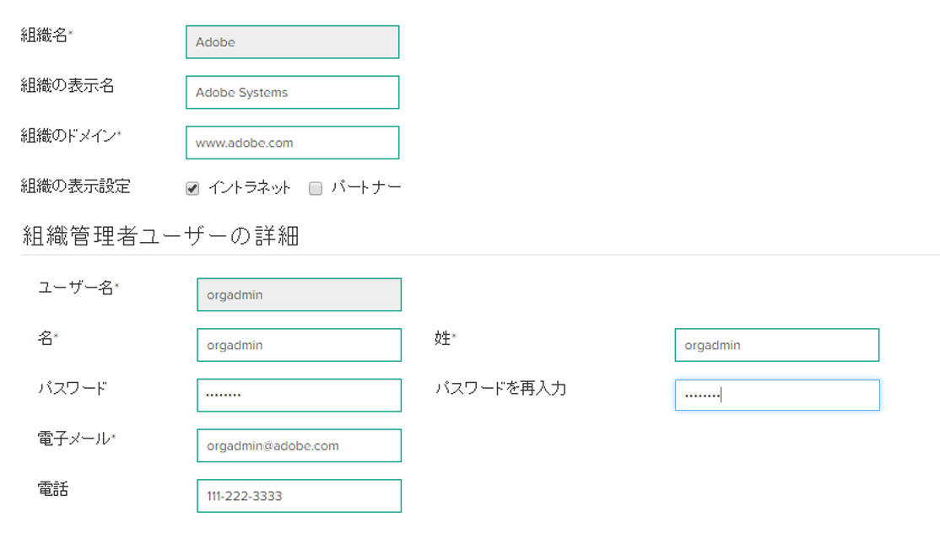Click the 組織のドメイン field showing www.adobe.com

tap(292, 143)
